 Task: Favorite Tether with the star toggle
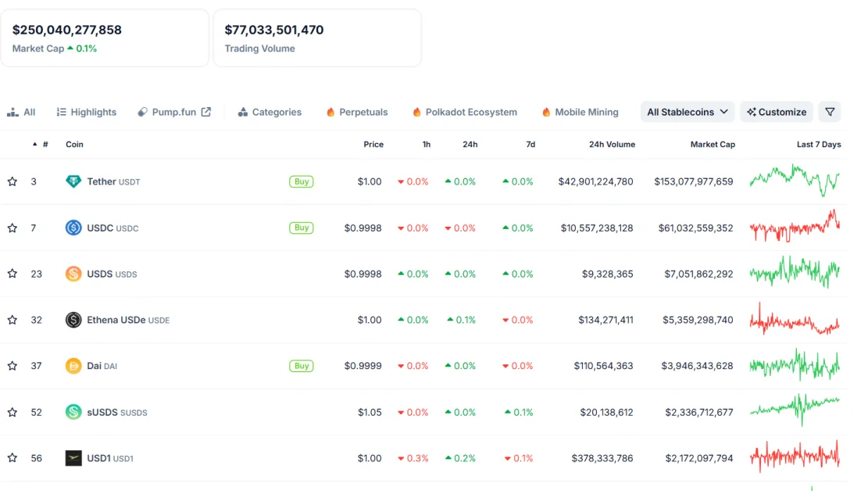[x=13, y=181]
